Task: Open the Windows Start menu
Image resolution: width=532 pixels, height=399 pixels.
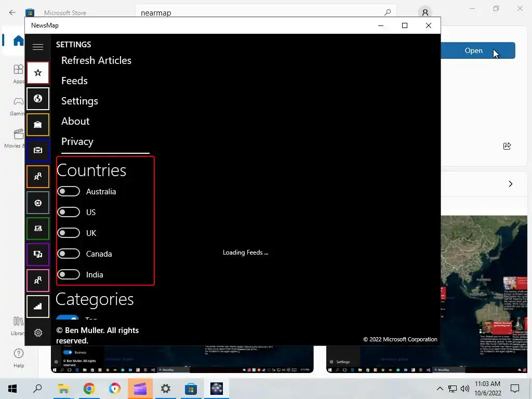Action: pyautogui.click(x=12, y=389)
